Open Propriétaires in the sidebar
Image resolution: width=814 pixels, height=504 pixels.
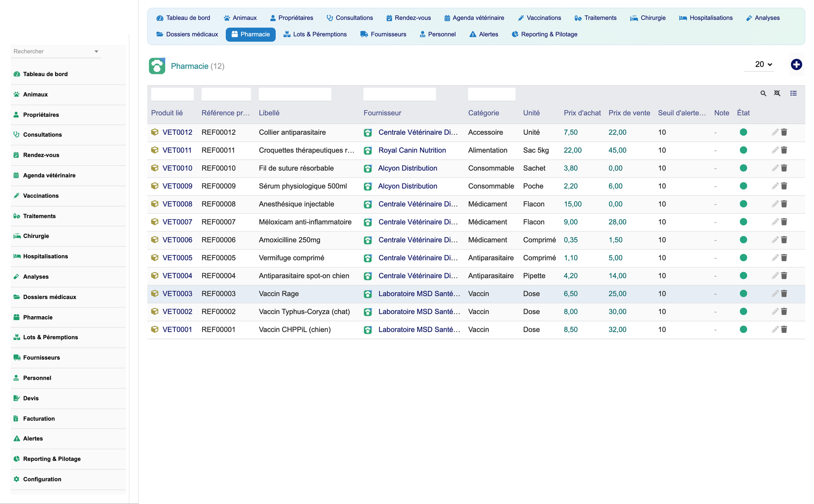click(x=41, y=115)
